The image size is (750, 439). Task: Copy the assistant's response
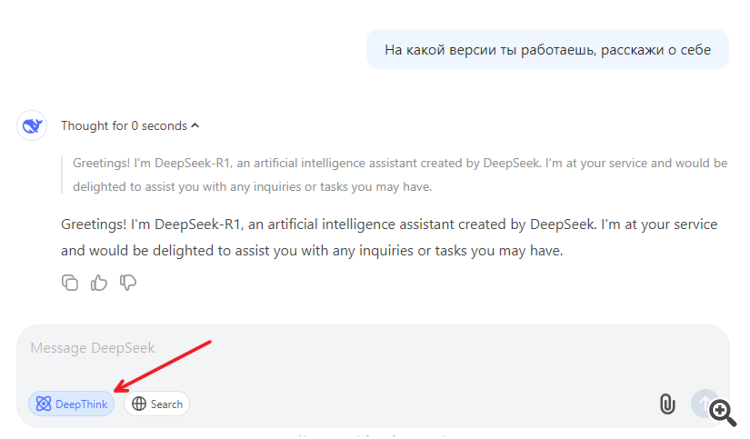(70, 283)
